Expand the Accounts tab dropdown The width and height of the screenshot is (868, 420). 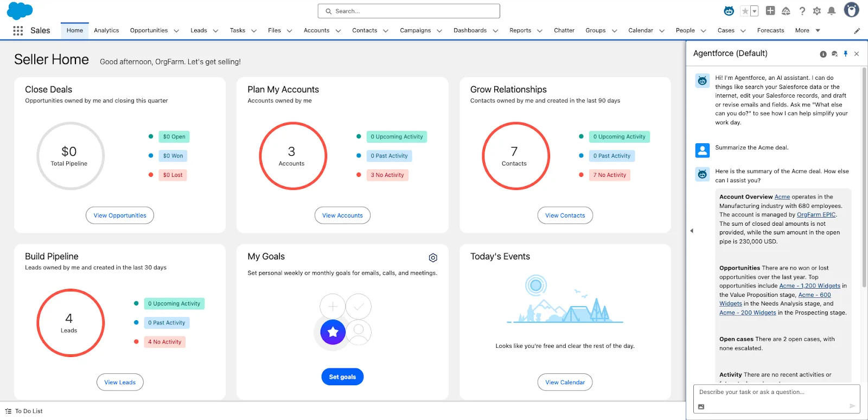(338, 31)
